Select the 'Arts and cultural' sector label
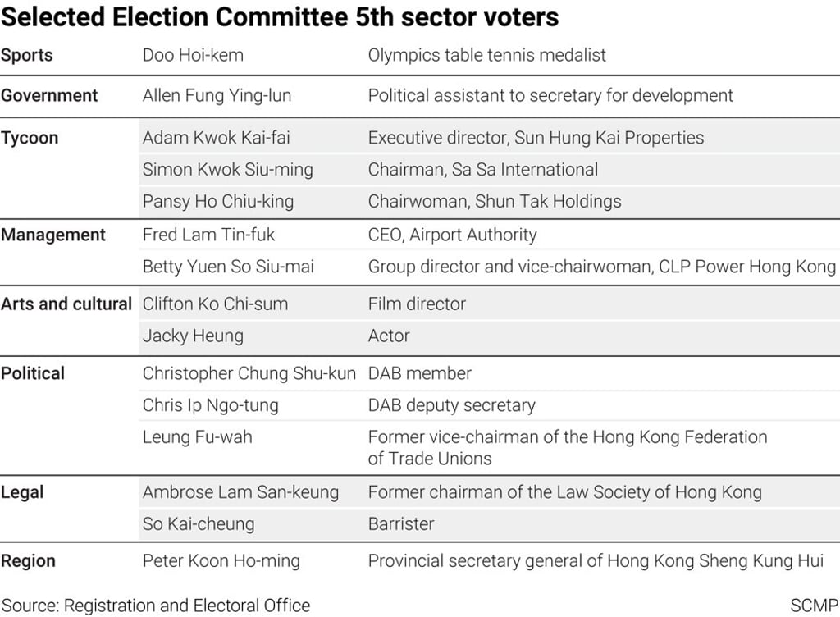Screen dimensions: 840x617 click(x=66, y=304)
